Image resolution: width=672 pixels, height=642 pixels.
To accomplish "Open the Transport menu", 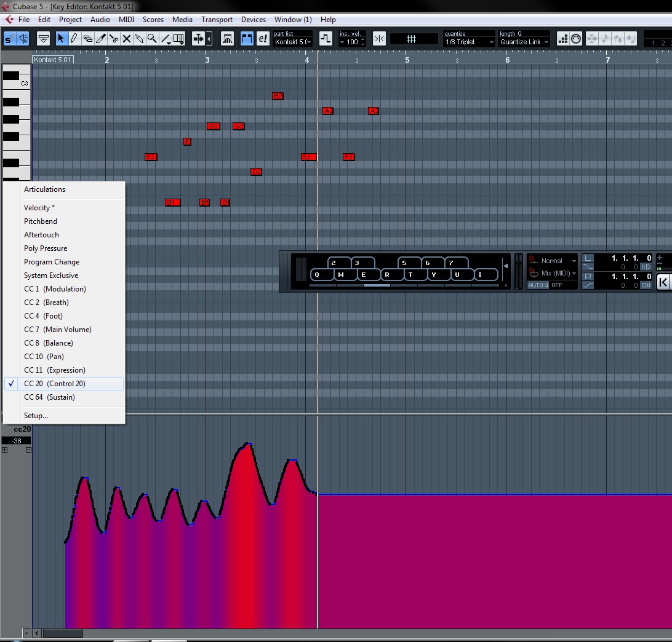I will tap(217, 20).
